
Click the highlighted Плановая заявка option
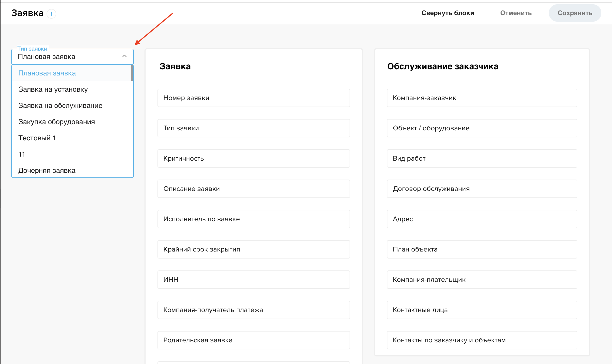point(47,73)
